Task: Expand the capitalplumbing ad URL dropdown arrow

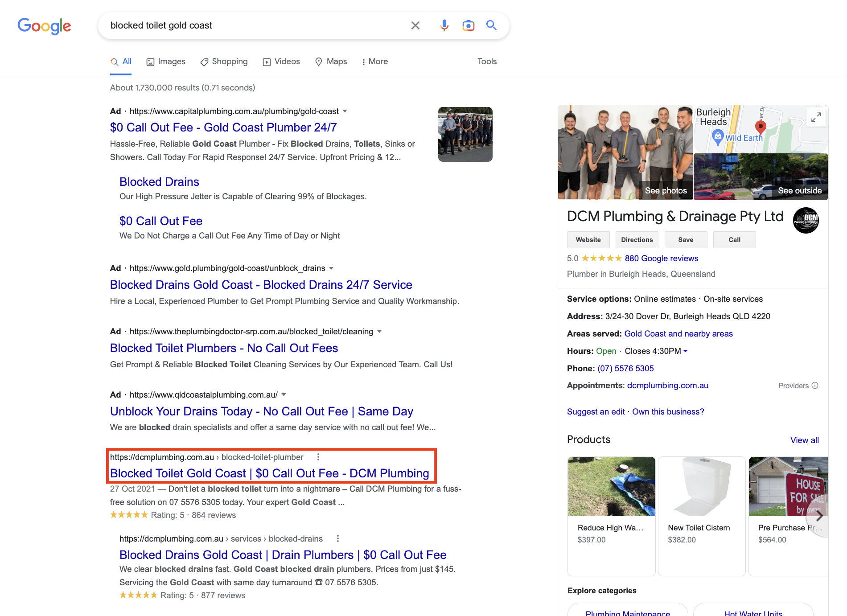Action: pyautogui.click(x=345, y=111)
